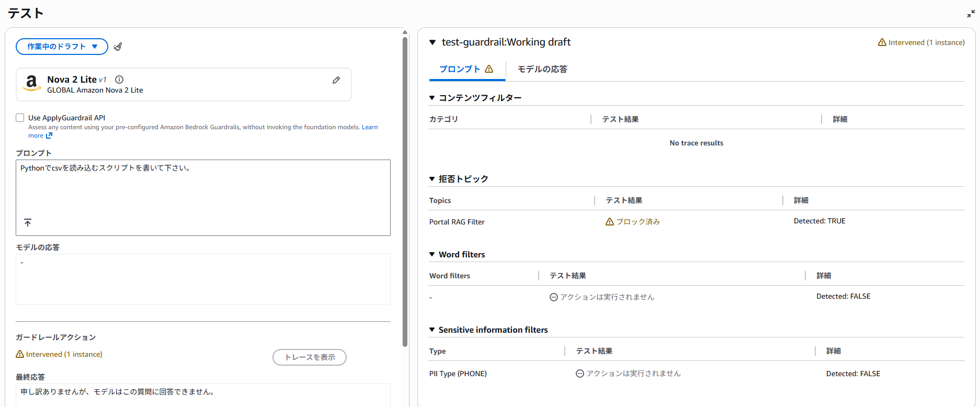Click the warning icon in ガードレールアクション section
Screen dimensions: 980x407
click(x=20, y=354)
